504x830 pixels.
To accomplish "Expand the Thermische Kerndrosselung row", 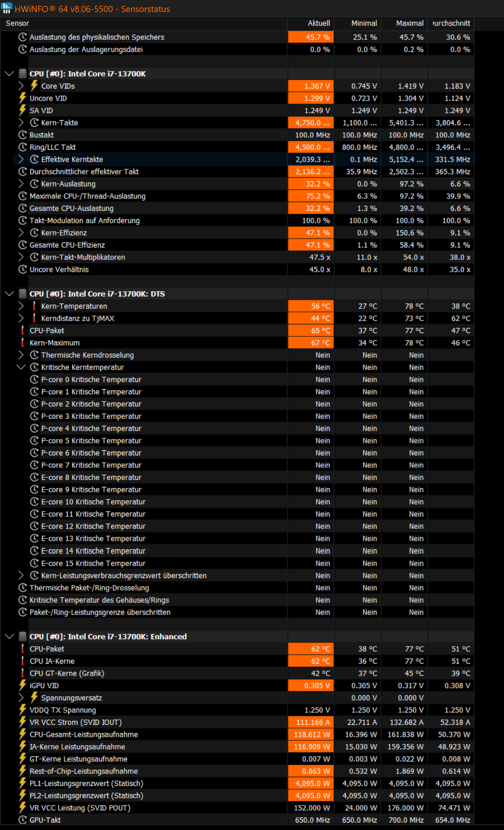I will [21, 355].
